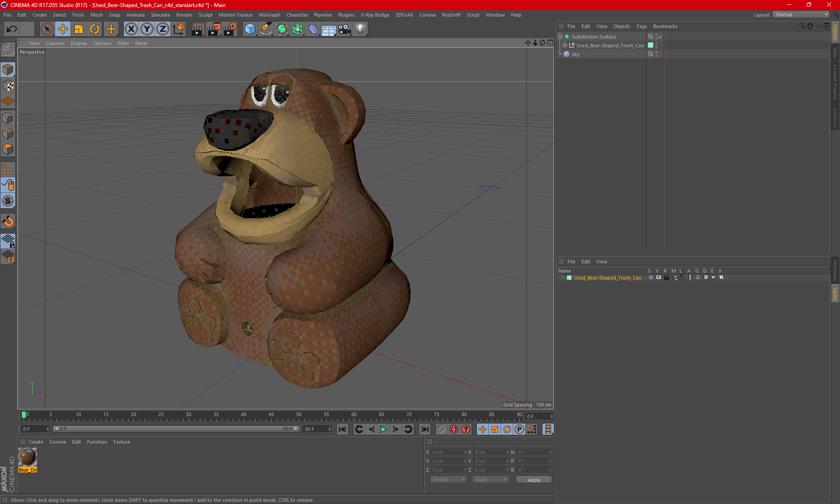Viewport: 840px width, 504px height.
Task: Open the Content Browser side tab
Action: coord(835,82)
